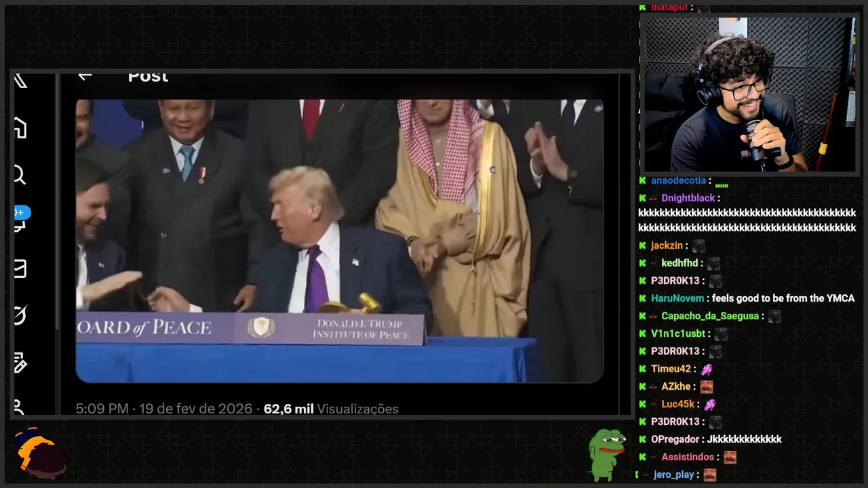Open the Search magnifier in X sidebar
Screen dimensions: 868x488
coord(20,176)
